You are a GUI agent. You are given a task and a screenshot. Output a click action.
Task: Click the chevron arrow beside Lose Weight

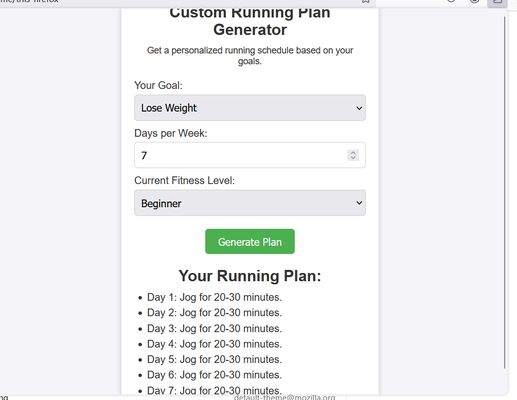tap(359, 108)
